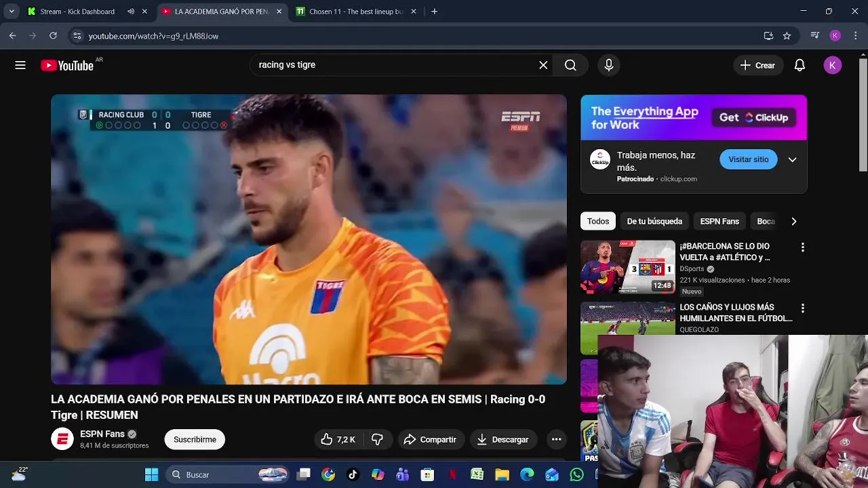Image resolution: width=868 pixels, height=488 pixels.
Task: Dislike the video
Action: coord(378,439)
